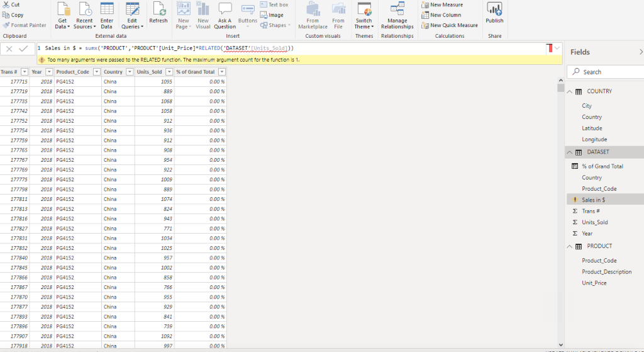
Task: Select Country field under DATASET
Action: click(x=591, y=178)
